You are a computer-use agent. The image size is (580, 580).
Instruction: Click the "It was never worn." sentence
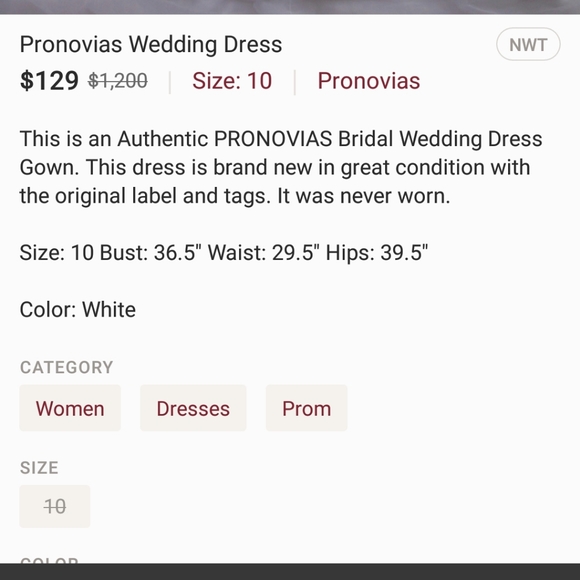[x=364, y=196]
